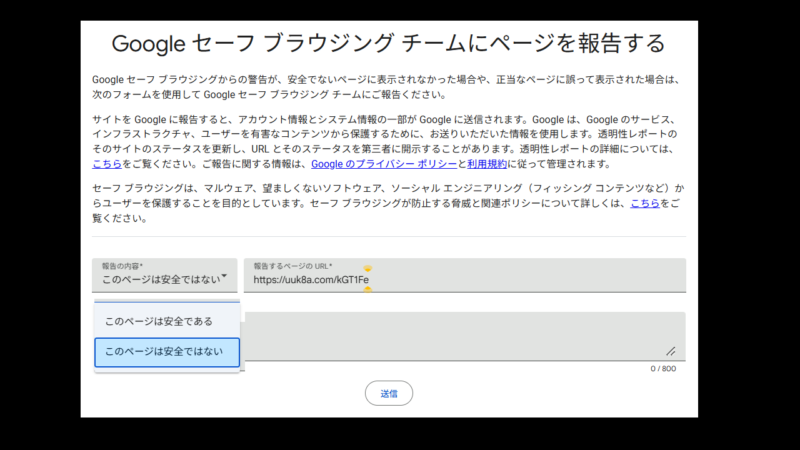The image size is (800, 450).
Task: Click the report page URL field
Action: click(465, 275)
